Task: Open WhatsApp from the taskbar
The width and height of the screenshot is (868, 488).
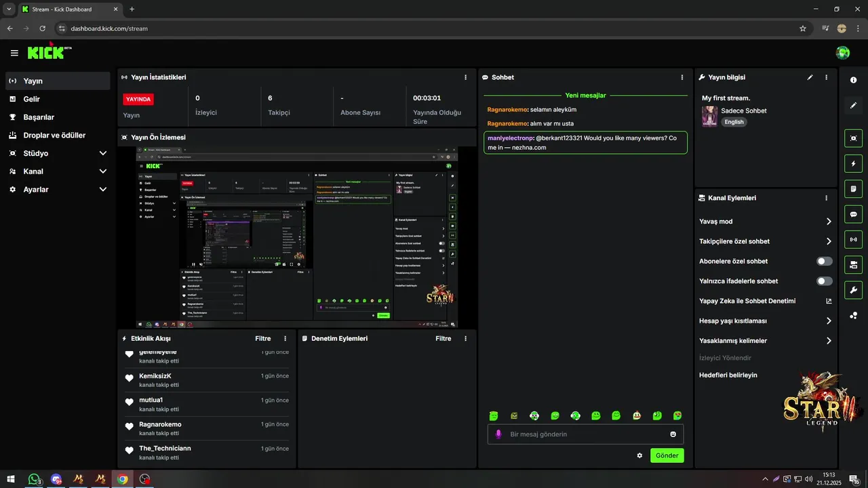Action: pyautogui.click(x=34, y=479)
